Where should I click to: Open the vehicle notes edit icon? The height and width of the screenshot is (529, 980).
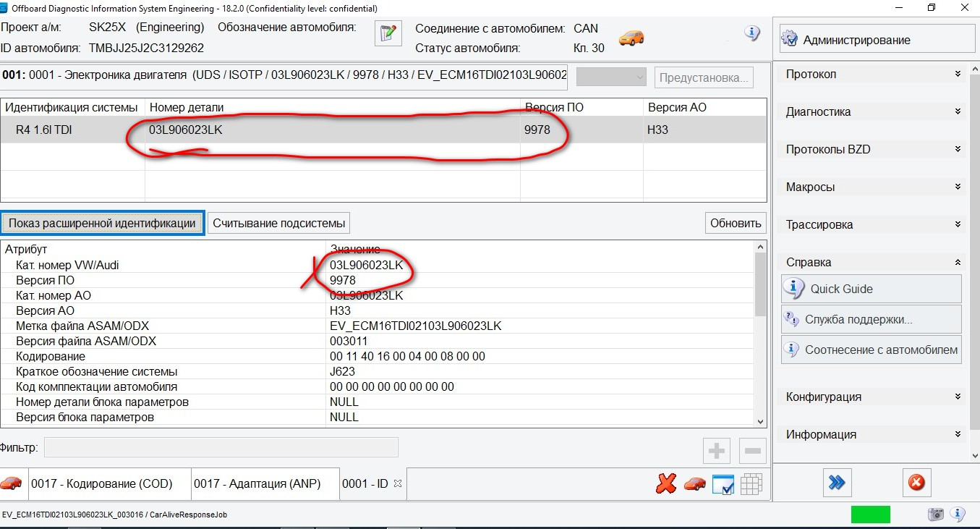pos(388,33)
